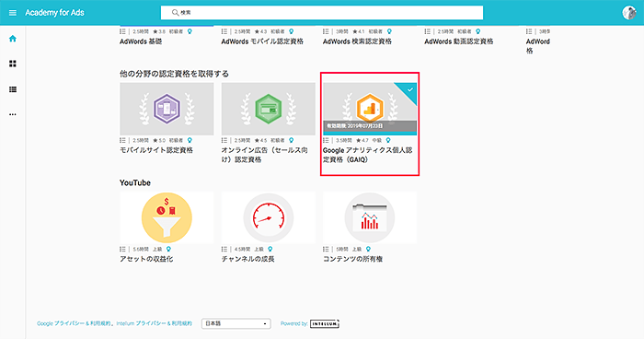This screenshot has height=339, width=644.
Task: Open the list view icon in sidebar
Action: click(13, 89)
